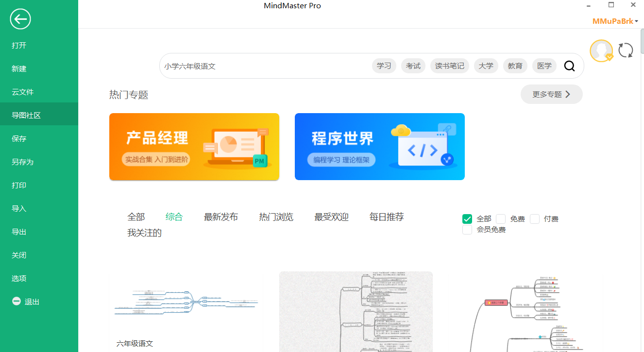The width and height of the screenshot is (644, 352).
Task: Open the mind map with red root node
Action: pyautogui.click(x=526, y=312)
